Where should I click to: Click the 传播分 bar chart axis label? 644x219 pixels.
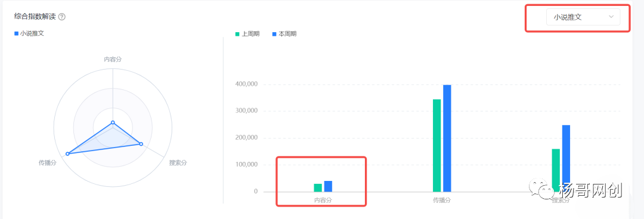click(x=442, y=201)
